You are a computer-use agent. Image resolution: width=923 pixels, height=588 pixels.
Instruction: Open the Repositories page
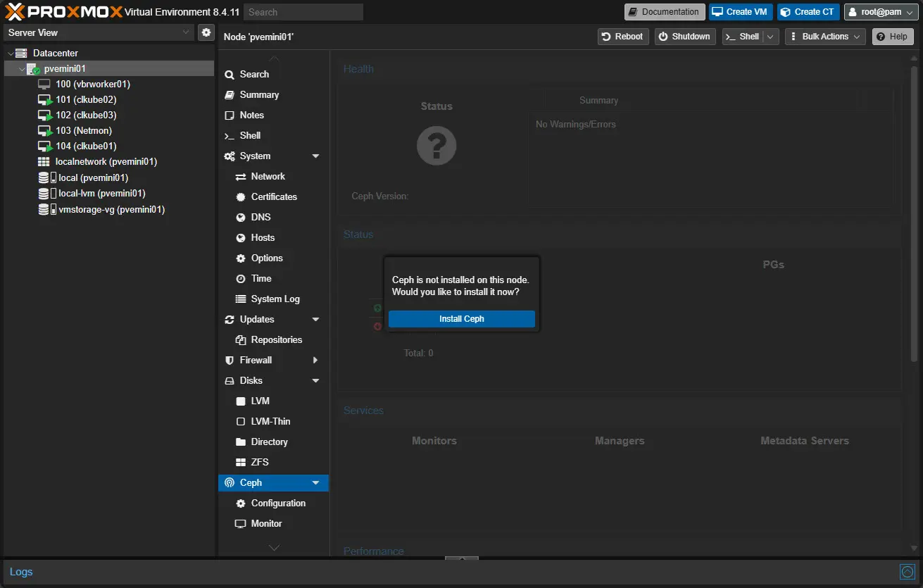(x=276, y=339)
